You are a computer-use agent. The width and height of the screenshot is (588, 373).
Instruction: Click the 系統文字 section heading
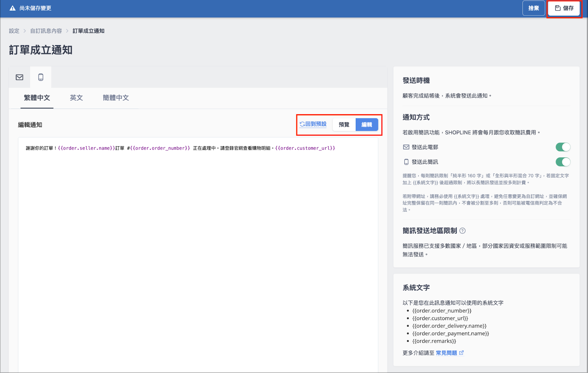pyautogui.click(x=416, y=288)
